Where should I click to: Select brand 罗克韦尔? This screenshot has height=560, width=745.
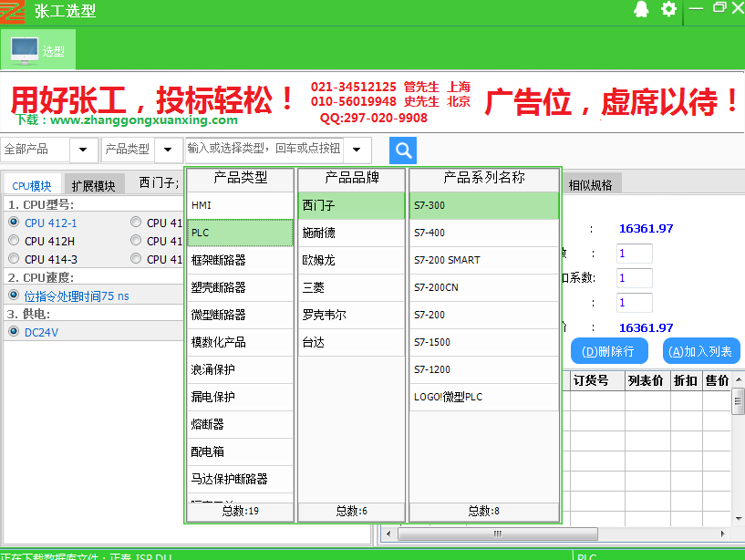coord(352,315)
